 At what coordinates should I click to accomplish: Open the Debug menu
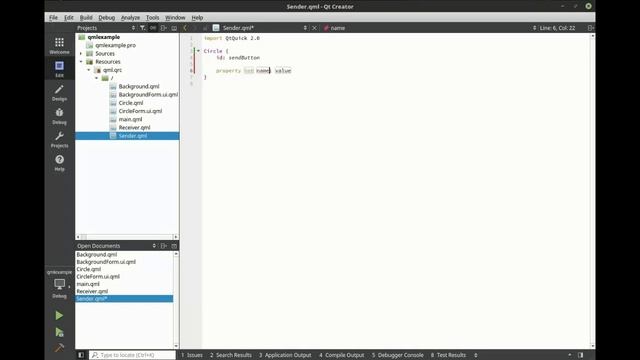pos(107,18)
